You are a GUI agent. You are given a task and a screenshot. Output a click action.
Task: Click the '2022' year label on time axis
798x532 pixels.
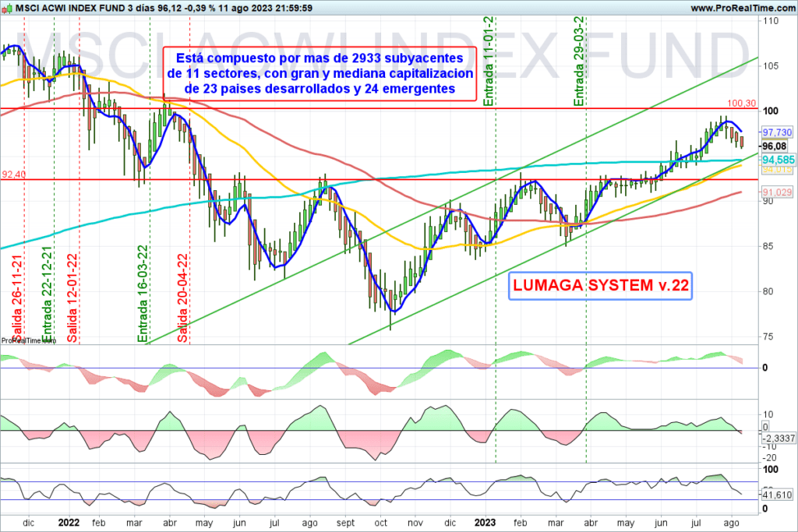pos(69,523)
